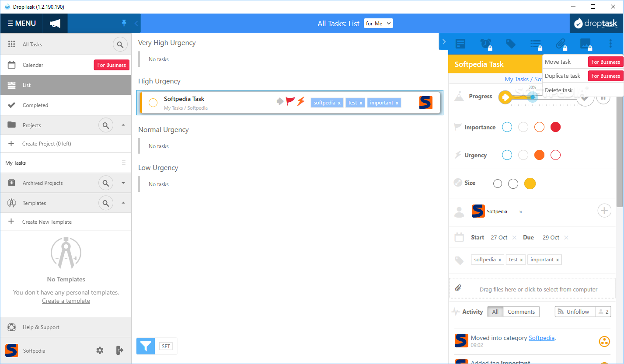Set Urgency to blue low
The height and width of the screenshot is (364, 624).
[x=507, y=155]
